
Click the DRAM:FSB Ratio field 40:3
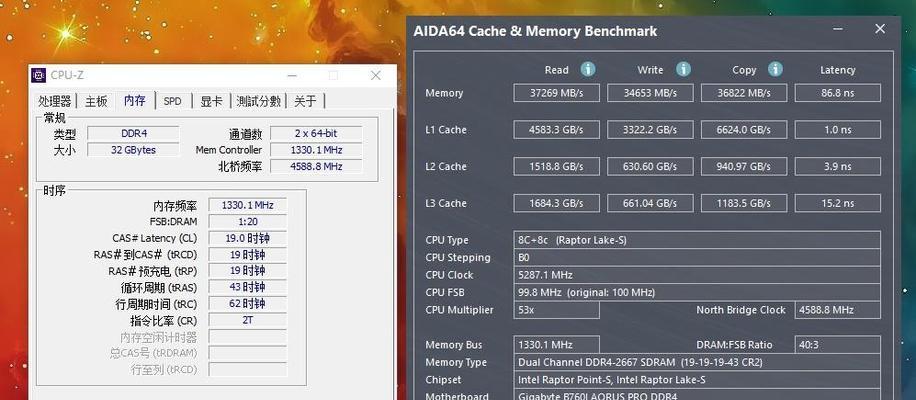point(838,345)
